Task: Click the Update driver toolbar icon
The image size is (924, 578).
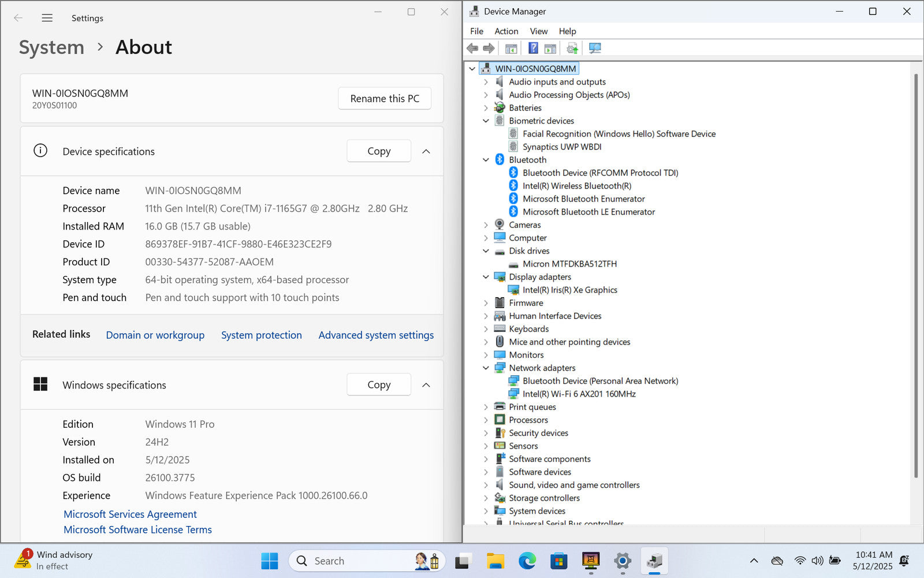Action: click(572, 49)
